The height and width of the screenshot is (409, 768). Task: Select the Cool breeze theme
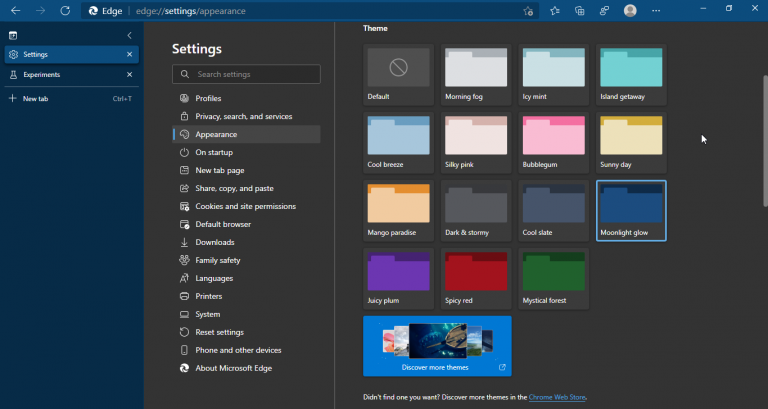tap(398, 143)
